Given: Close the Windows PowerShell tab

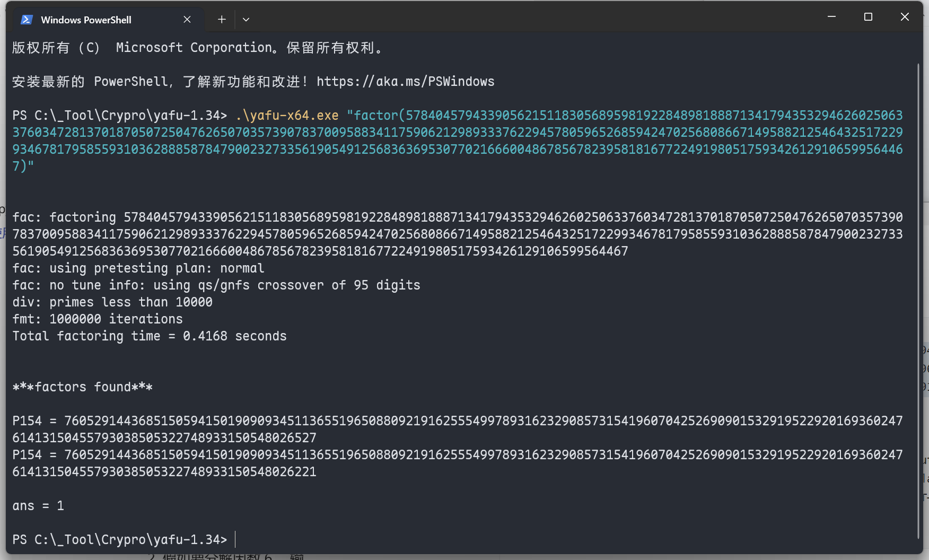Looking at the screenshot, I should 187,20.
